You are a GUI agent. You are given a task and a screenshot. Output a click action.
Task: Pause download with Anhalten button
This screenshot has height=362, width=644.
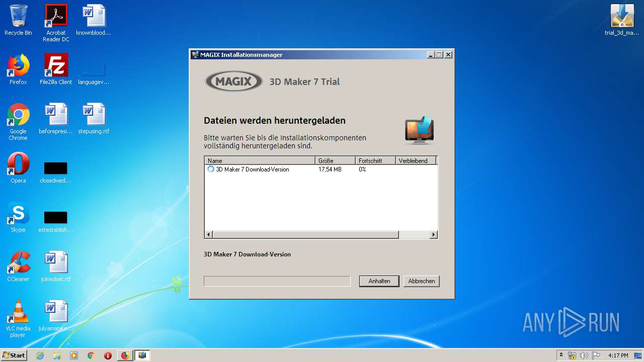click(x=379, y=281)
